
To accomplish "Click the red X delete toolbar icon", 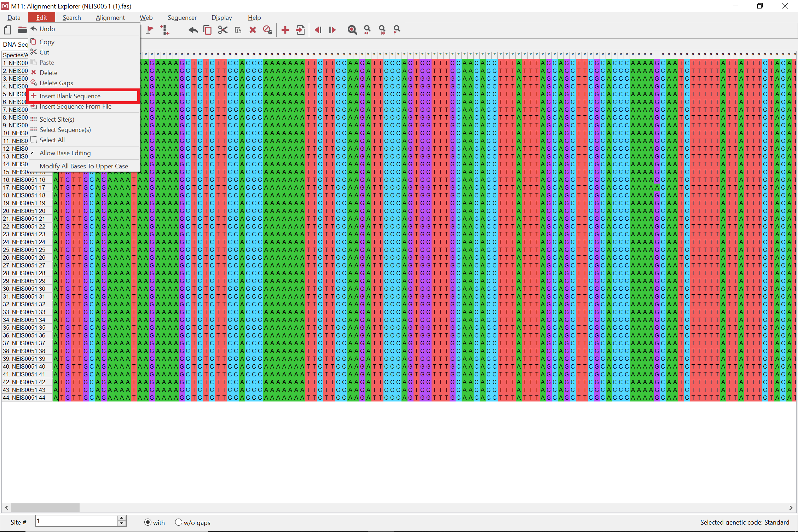I will [x=253, y=30].
